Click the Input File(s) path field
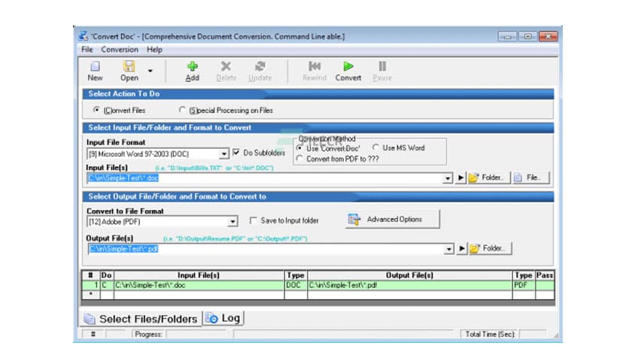This screenshot has height=364, width=629. (x=265, y=178)
